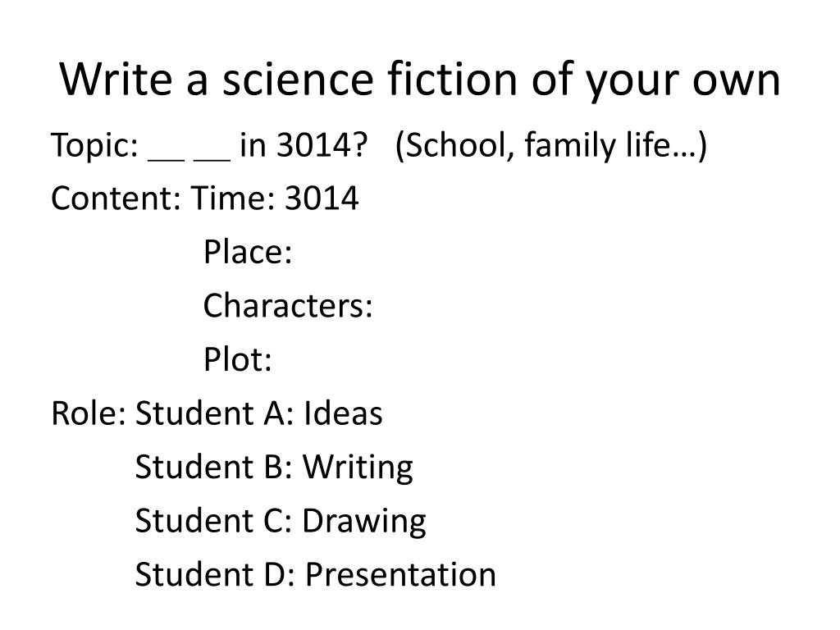Click 'Student D' text

pyautogui.click(x=215, y=574)
